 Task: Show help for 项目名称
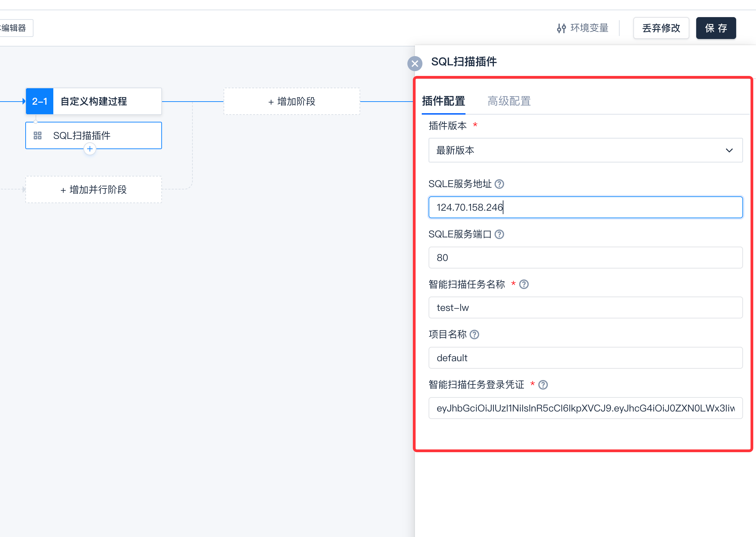click(474, 335)
